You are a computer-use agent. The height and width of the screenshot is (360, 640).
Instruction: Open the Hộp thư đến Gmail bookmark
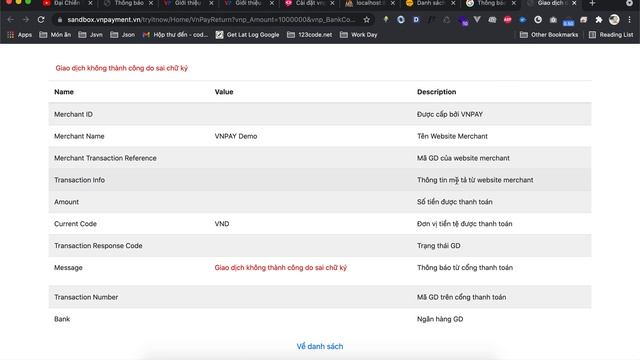point(175,35)
